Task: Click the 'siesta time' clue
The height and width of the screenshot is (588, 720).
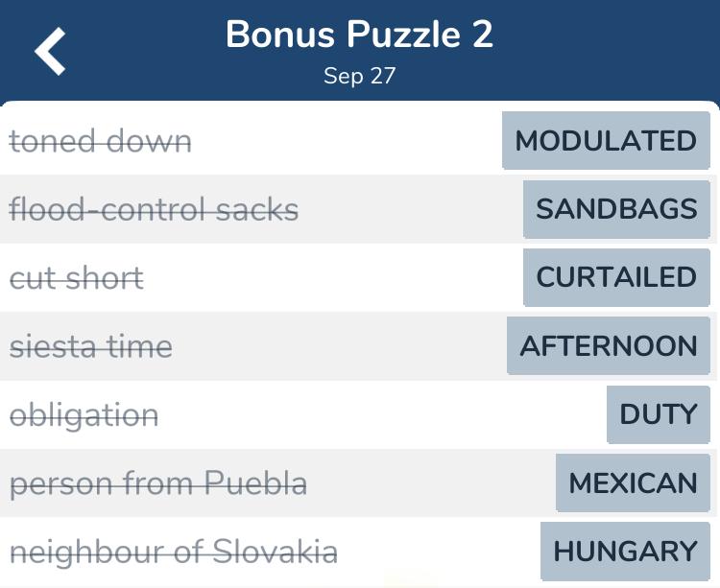Action: (91, 346)
